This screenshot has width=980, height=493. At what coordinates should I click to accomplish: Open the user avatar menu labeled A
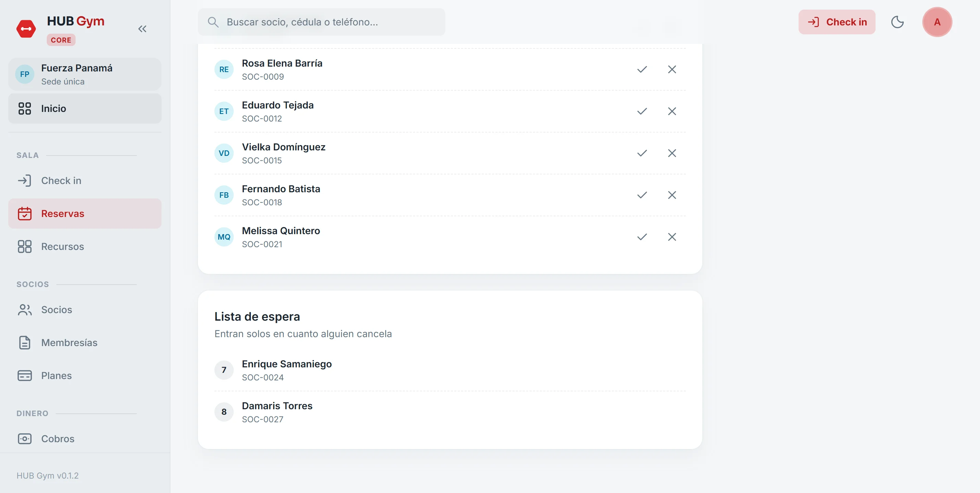pos(937,22)
